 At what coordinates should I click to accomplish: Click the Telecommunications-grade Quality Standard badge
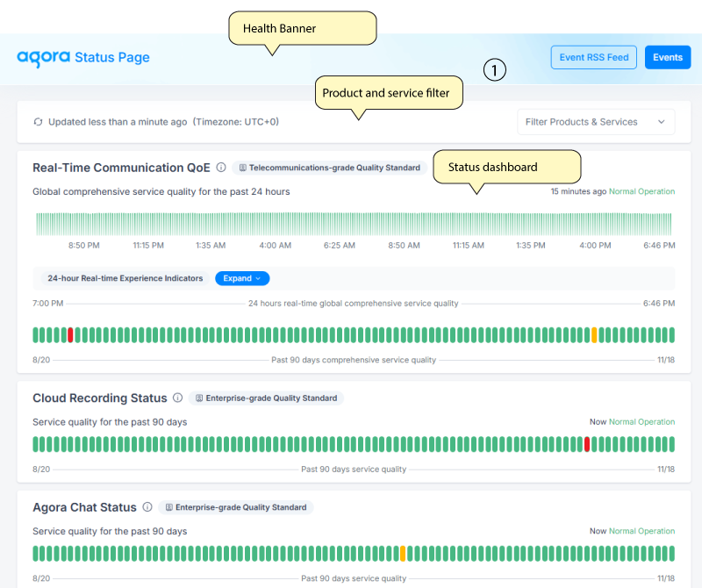tap(330, 168)
